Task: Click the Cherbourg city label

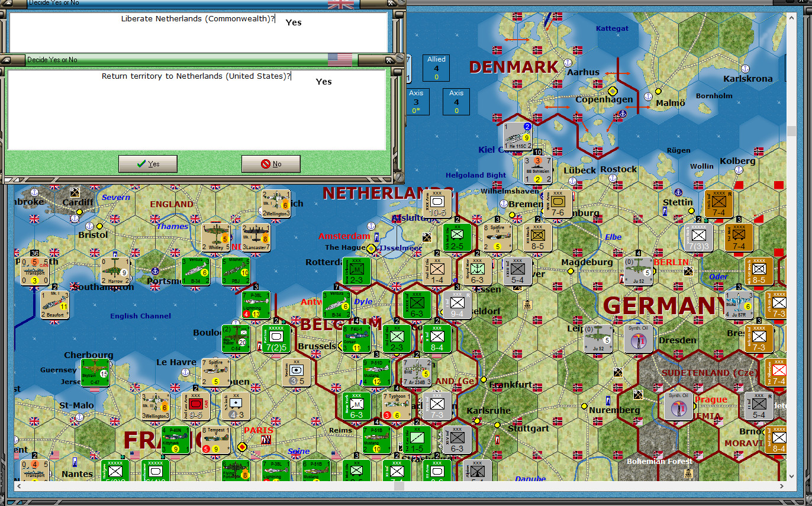Action: 89,356
